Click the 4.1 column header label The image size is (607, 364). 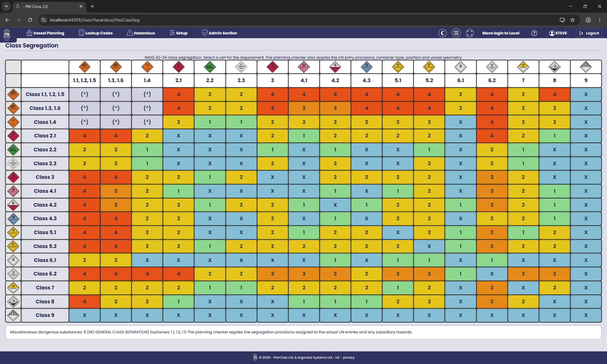tap(304, 81)
